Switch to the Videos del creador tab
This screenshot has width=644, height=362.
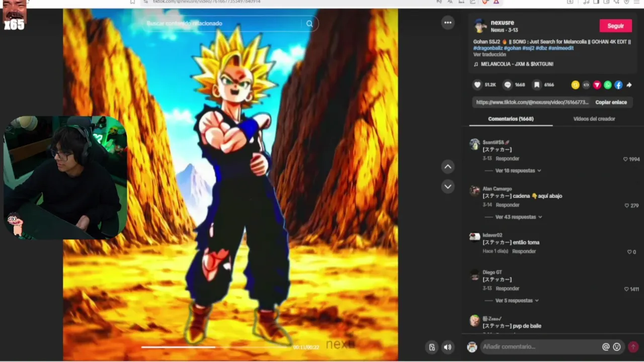point(594,119)
